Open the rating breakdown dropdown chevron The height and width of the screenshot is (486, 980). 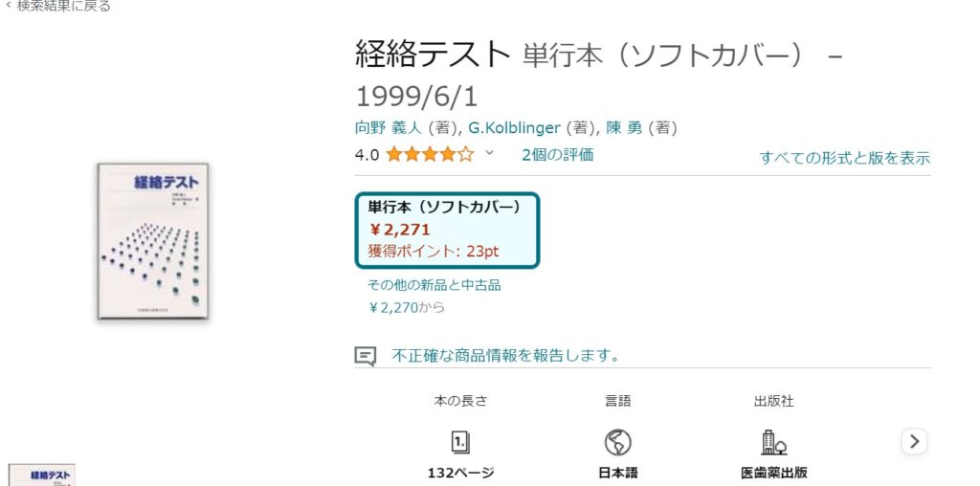click(x=490, y=153)
